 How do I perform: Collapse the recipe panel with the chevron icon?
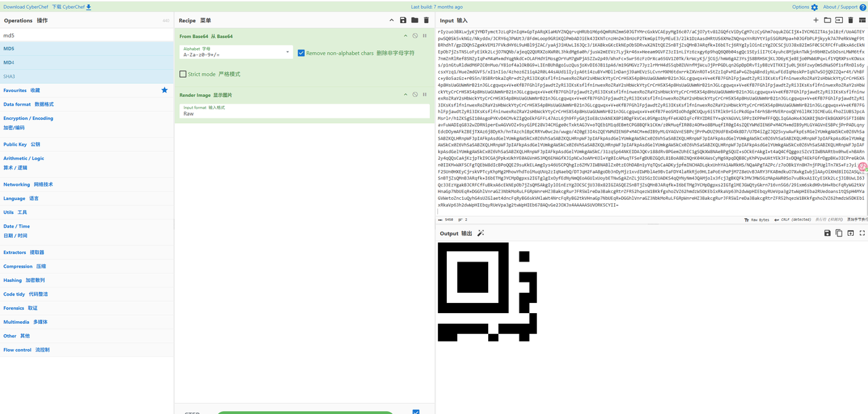click(x=392, y=20)
